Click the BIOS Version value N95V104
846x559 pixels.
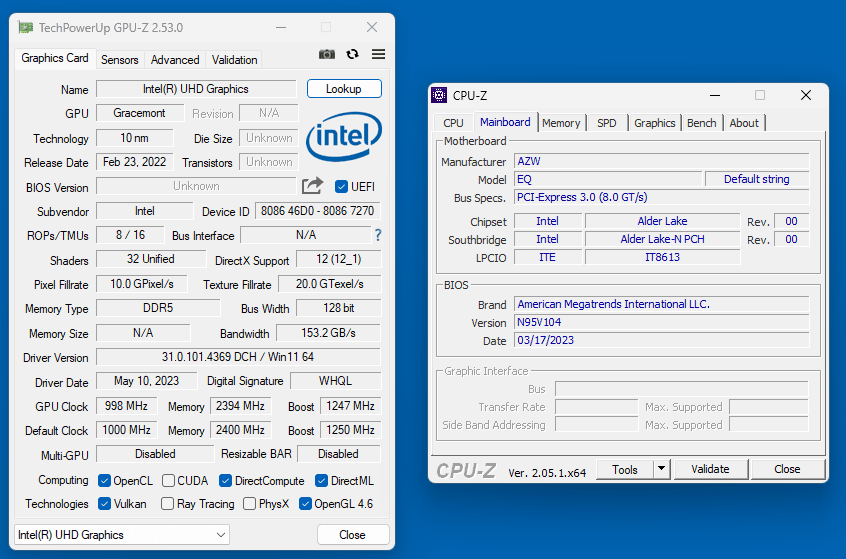click(661, 322)
